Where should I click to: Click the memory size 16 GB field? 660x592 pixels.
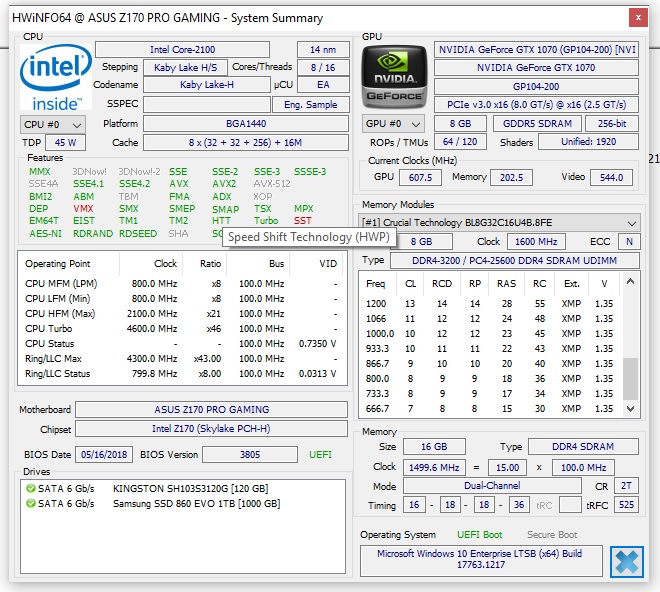(434, 447)
